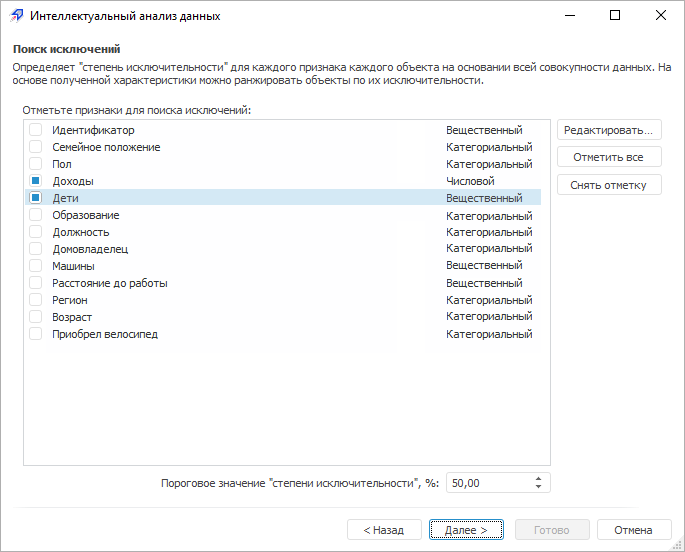Enable the Семейное положение checkbox
Image resolution: width=685 pixels, height=552 pixels.
click(36, 147)
